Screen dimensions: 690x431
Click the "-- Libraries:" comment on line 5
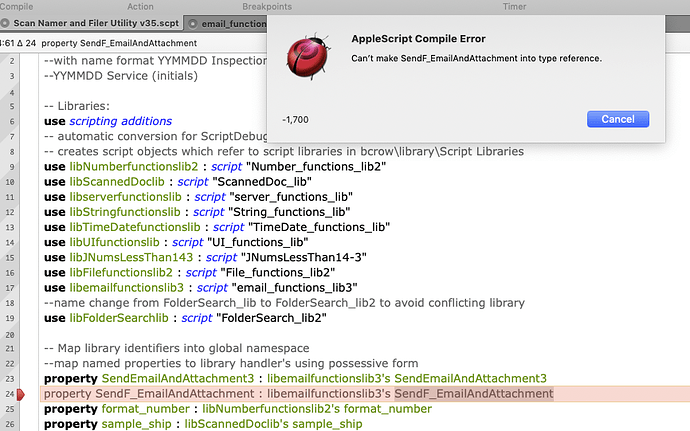pos(77,106)
